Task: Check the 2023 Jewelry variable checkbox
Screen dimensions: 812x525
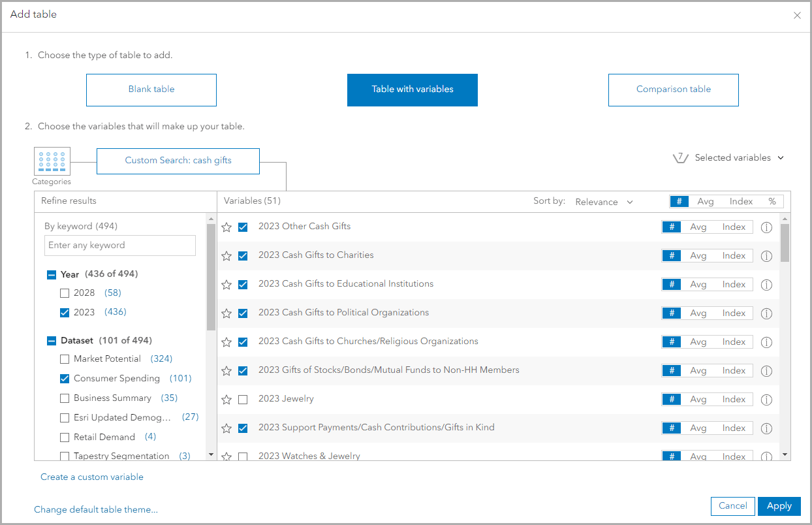Action: [243, 400]
